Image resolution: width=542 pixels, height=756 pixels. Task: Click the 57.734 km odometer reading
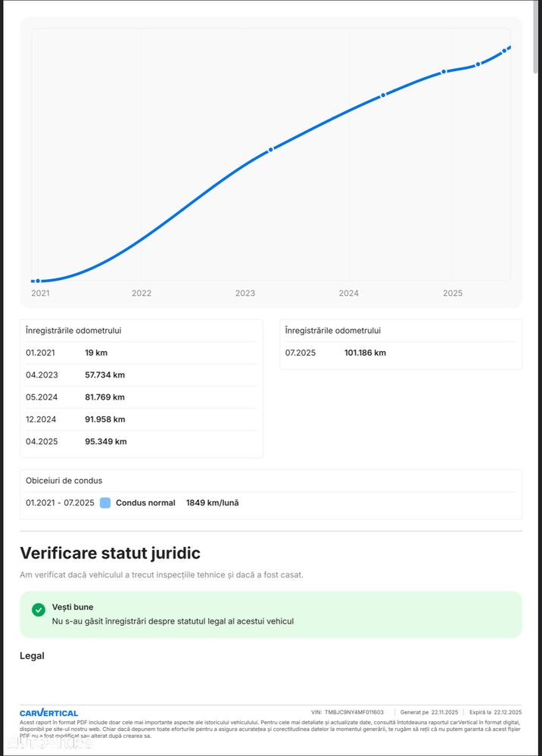coord(104,375)
